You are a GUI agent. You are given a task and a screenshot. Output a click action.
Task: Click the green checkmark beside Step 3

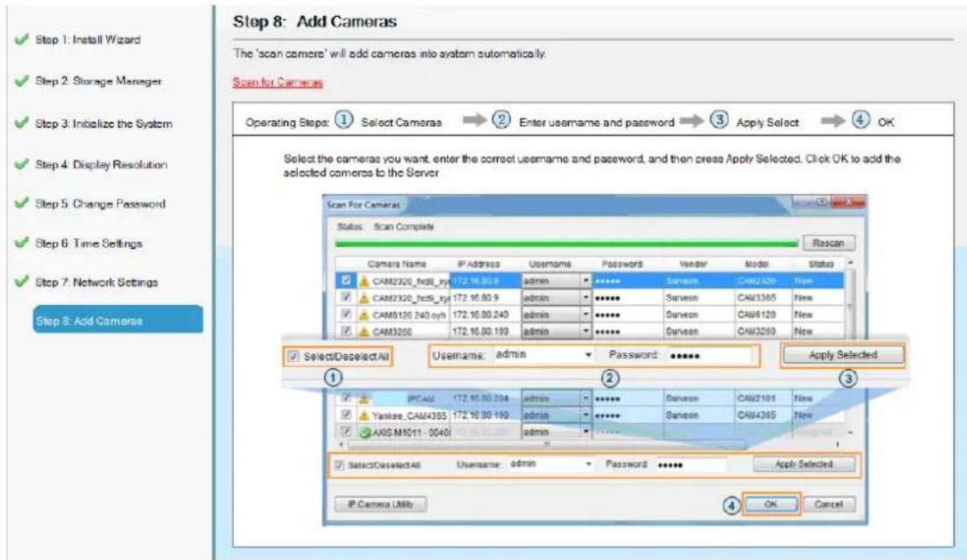[21, 123]
